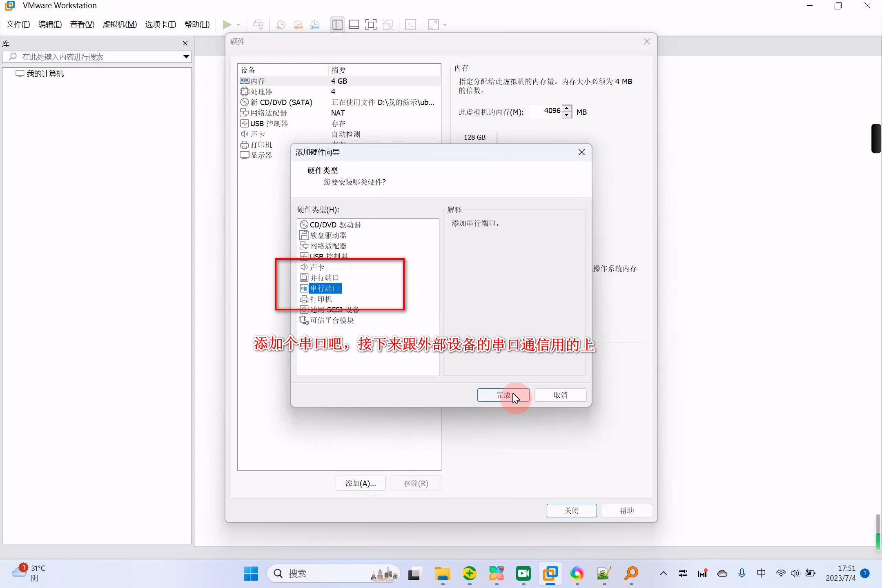This screenshot has width=882, height=588.
Task: Select the 新 CD/DVD (SATA) device row
Action: point(339,102)
